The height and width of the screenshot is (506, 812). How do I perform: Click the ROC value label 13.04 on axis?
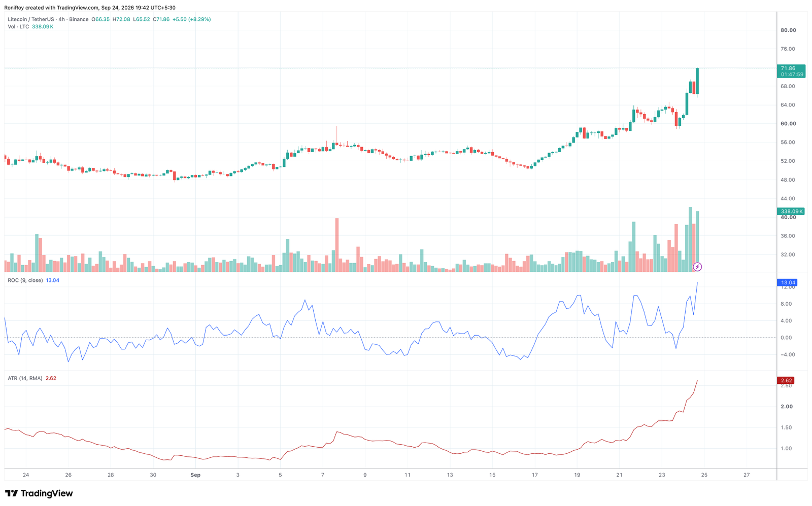pyautogui.click(x=788, y=282)
